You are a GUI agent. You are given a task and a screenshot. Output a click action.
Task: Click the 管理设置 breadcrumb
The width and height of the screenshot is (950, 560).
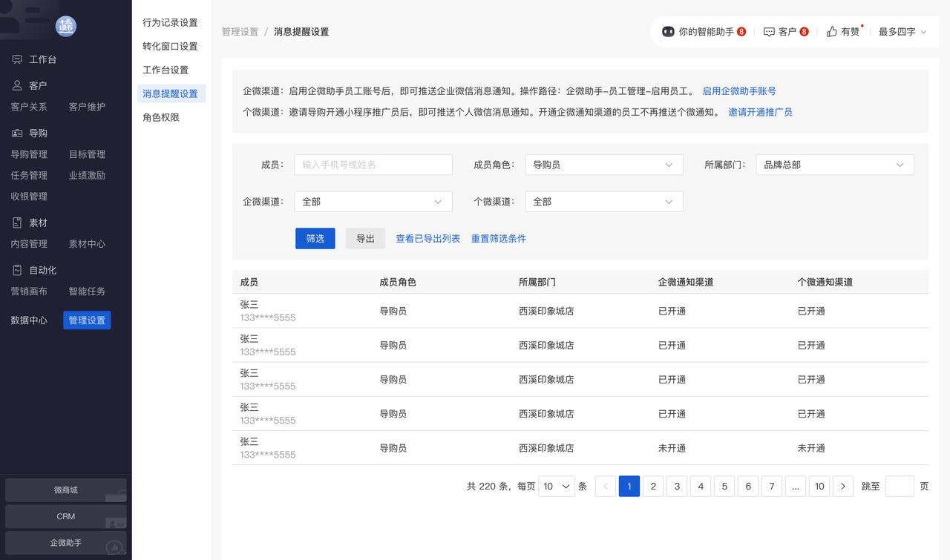(x=240, y=32)
